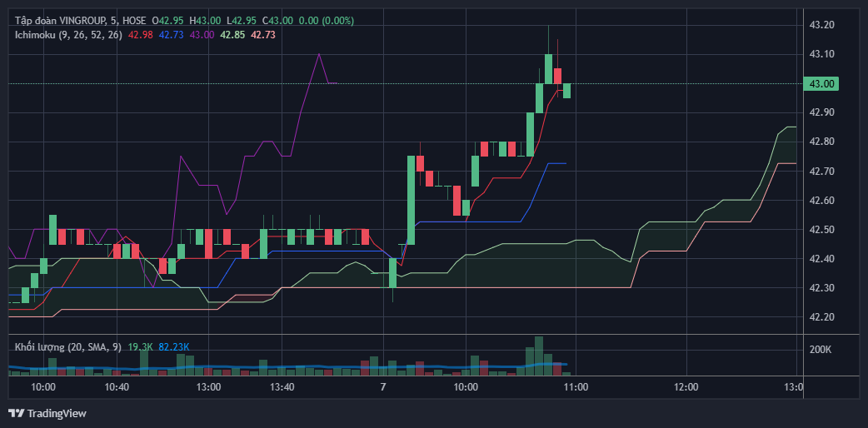Image resolution: width=868 pixels, height=428 pixels.
Task: Click the volume value 19.3K
Action: click(x=140, y=347)
